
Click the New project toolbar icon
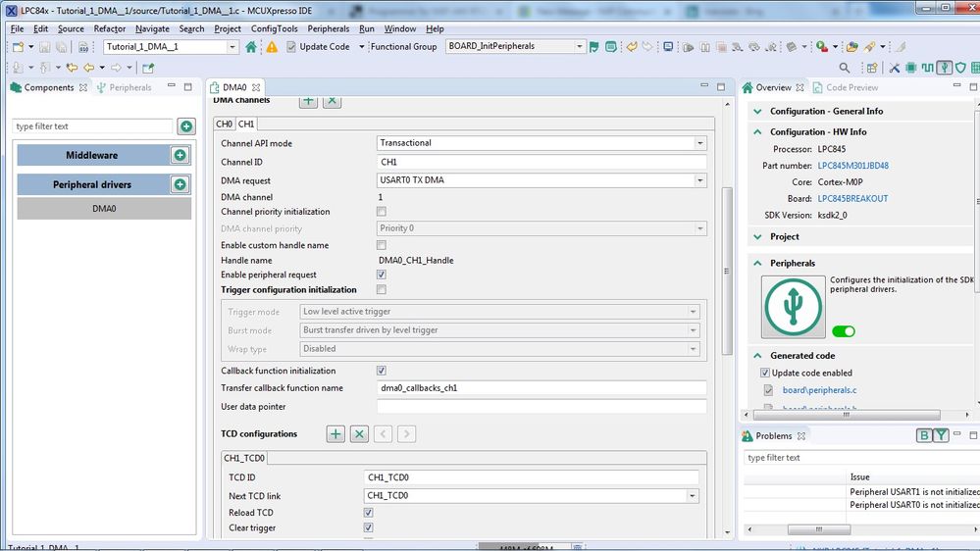point(18,47)
